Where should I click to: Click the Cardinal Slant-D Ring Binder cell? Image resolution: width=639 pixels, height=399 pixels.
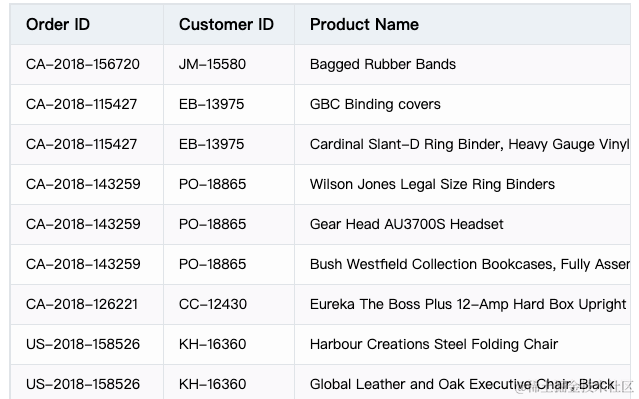click(x=462, y=144)
